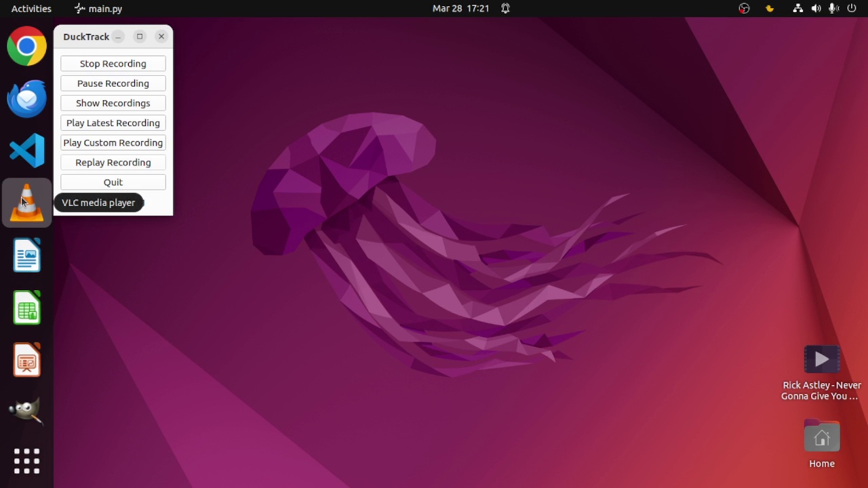Launch LibreOffice Impress from the dock
The image size is (868, 488).
click(27, 359)
